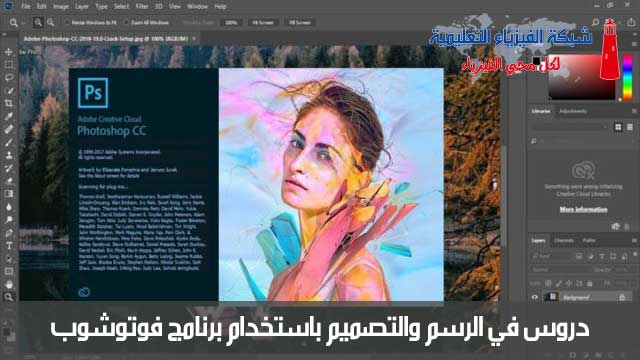The image size is (640, 360).
Task: Open the blend mode Normal dropdown
Action: (559, 270)
